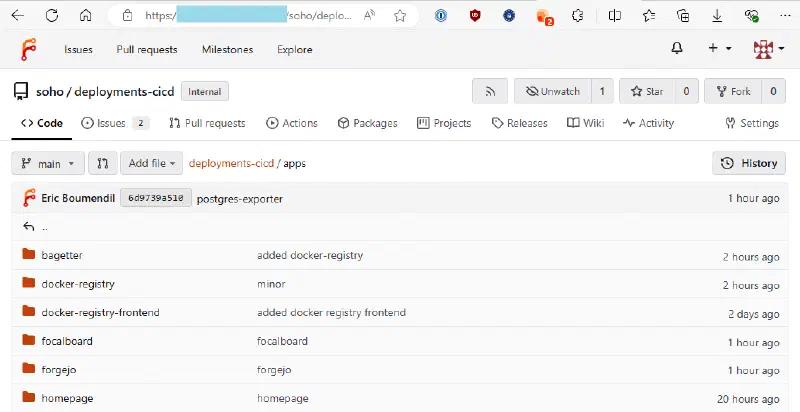
Task: Open the browser favorites list icon
Action: (649, 16)
